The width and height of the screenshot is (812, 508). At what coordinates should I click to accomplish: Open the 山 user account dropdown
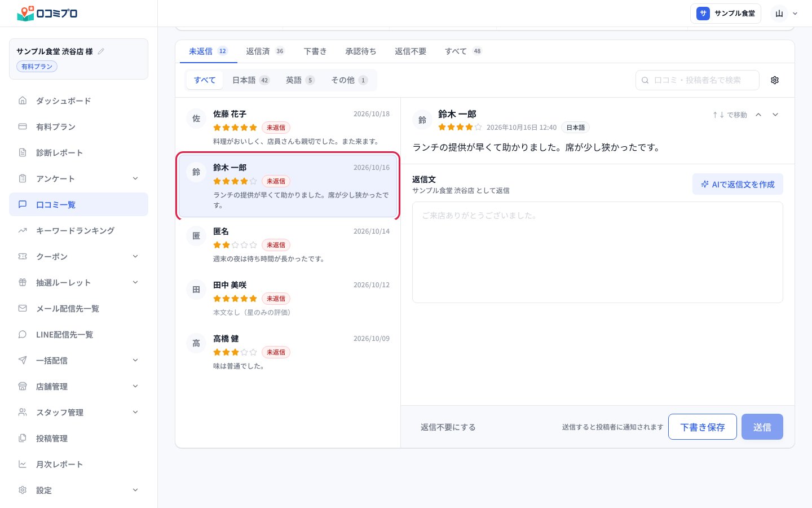pos(785,14)
